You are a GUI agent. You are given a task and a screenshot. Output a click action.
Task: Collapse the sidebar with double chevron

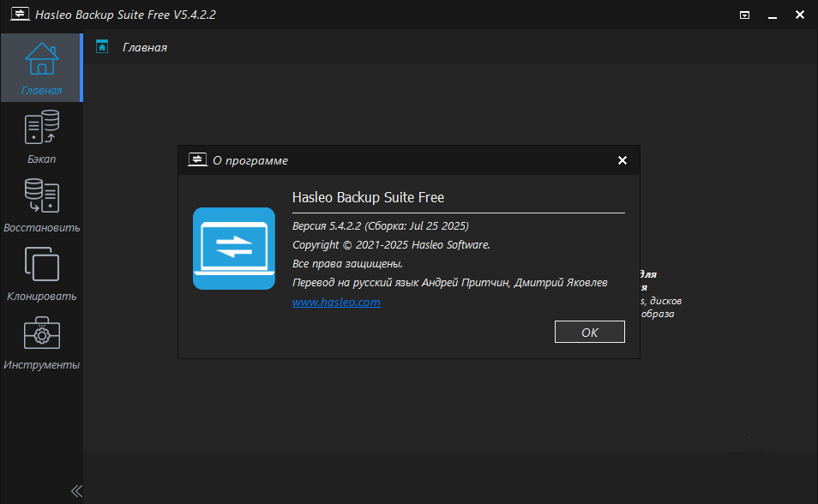tap(76, 491)
